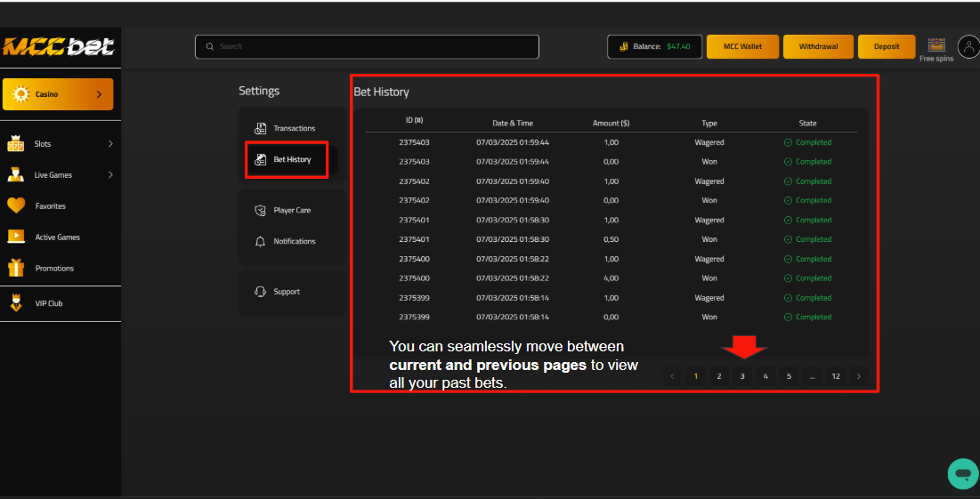Open the live chat bubble icon
This screenshot has height=499, width=980.
(x=962, y=474)
